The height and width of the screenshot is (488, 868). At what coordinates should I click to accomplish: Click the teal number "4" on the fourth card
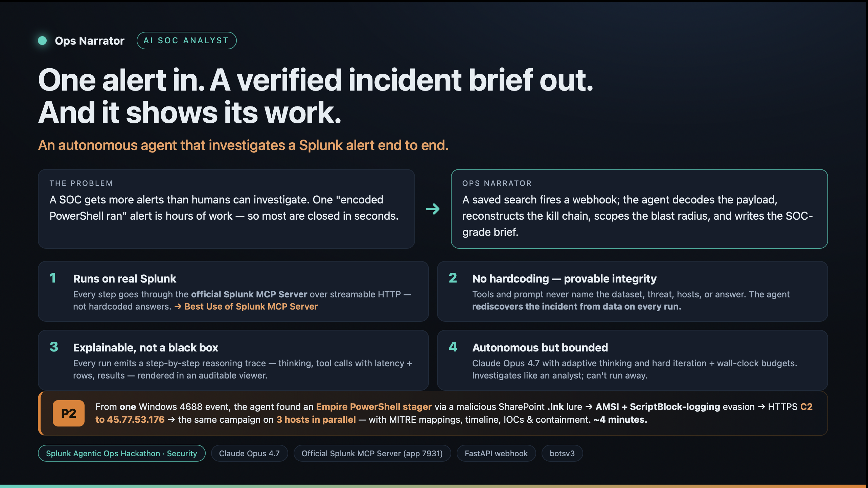click(x=453, y=347)
